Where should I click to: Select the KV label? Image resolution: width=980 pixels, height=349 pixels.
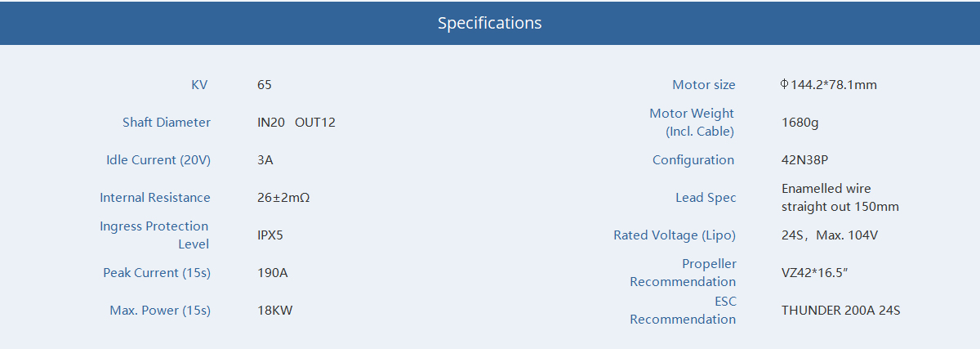click(200, 84)
